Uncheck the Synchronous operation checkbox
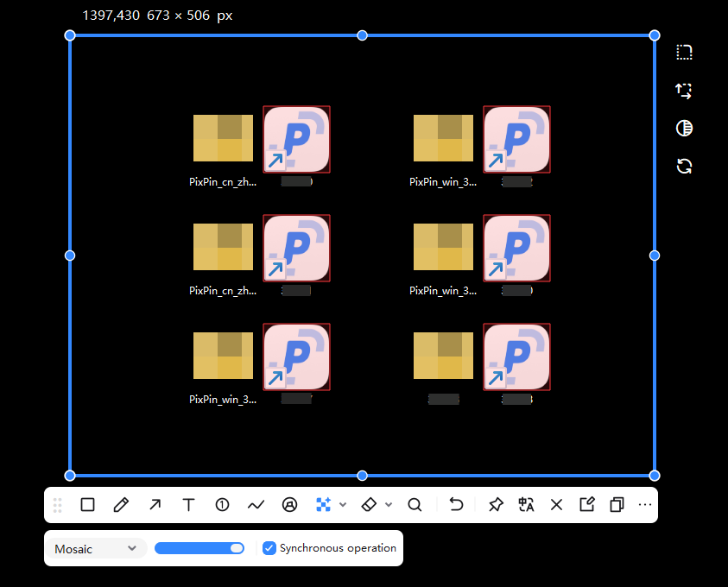 click(x=269, y=548)
